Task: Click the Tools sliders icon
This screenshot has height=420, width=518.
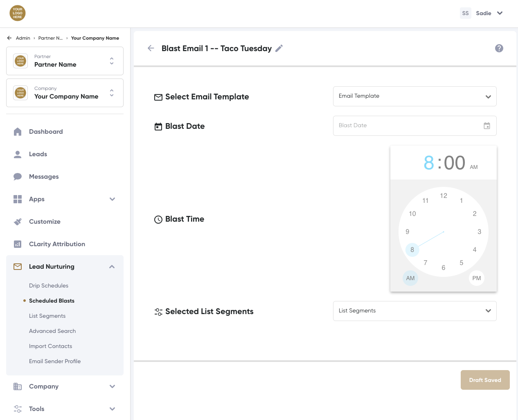Action: [x=18, y=409]
